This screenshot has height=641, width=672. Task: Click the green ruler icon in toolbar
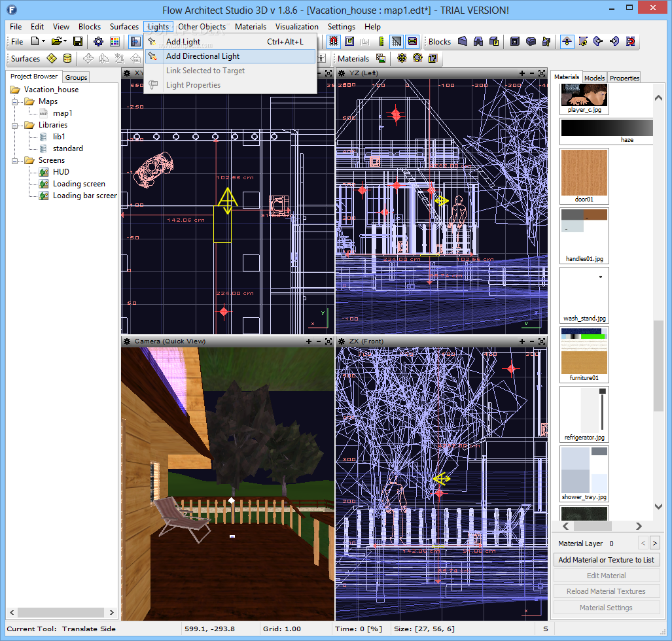[381, 42]
